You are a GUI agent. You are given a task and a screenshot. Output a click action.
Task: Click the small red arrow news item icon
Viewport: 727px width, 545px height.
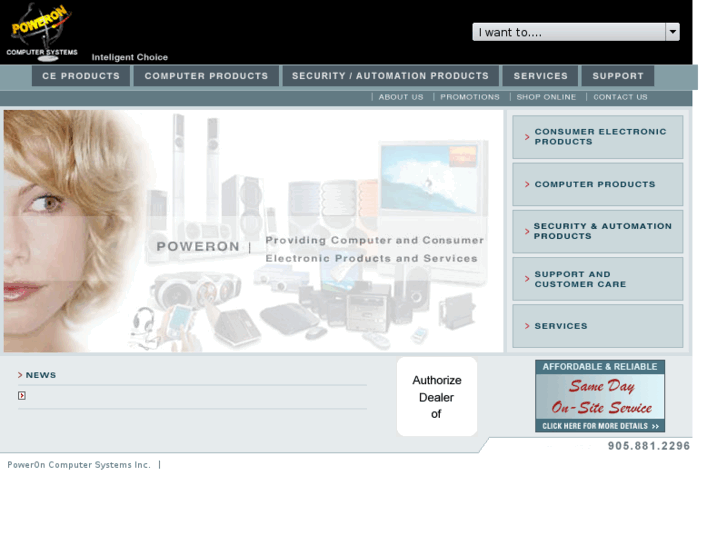click(x=22, y=396)
